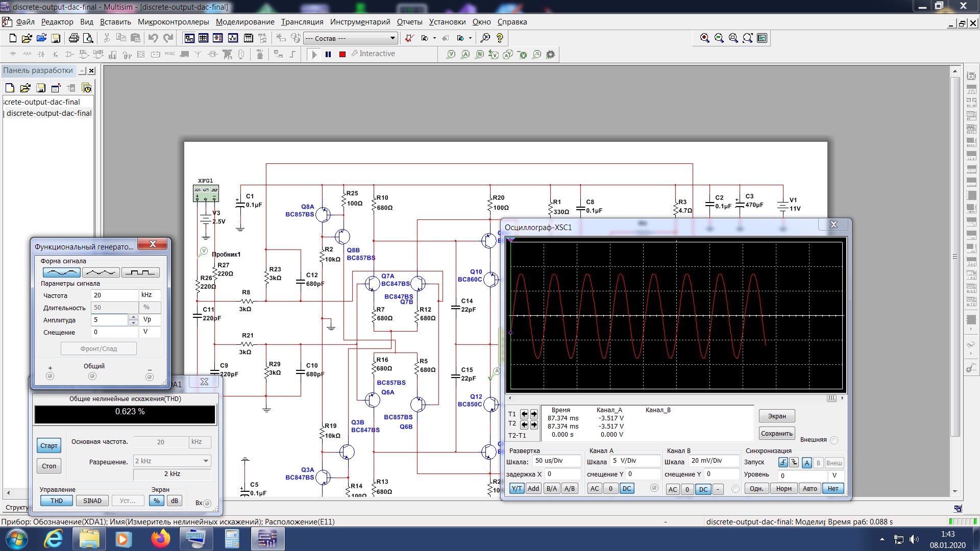The width and height of the screenshot is (980, 551).
Task: Select square waveform in function generator
Action: point(140,272)
